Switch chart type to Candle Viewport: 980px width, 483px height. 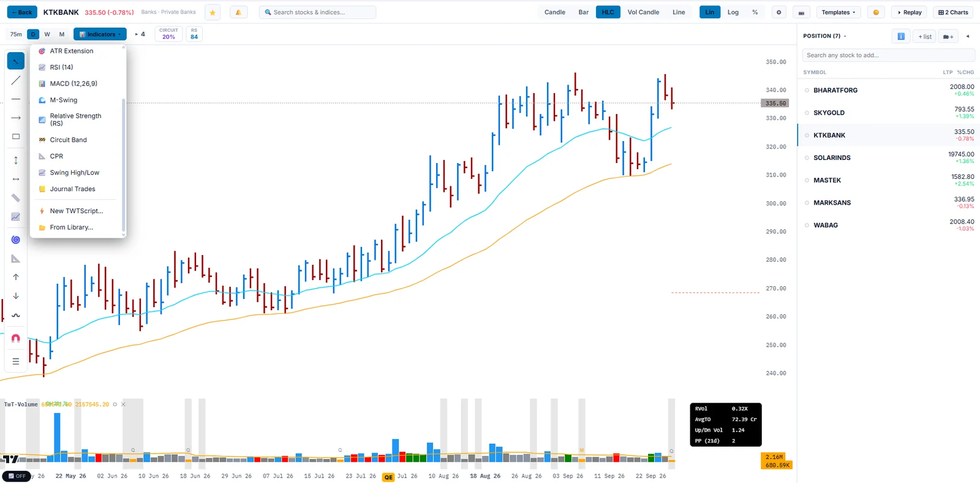point(555,12)
